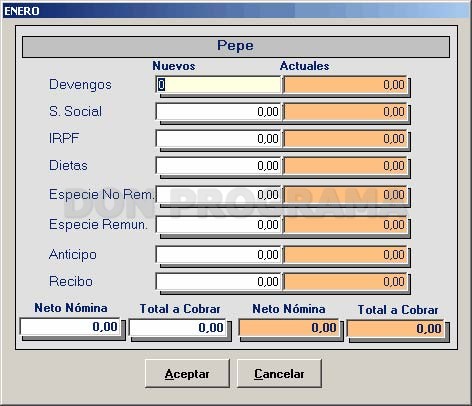Click the ENERO window title bar
Viewport: 472px width, 406px height.
tap(236, 11)
